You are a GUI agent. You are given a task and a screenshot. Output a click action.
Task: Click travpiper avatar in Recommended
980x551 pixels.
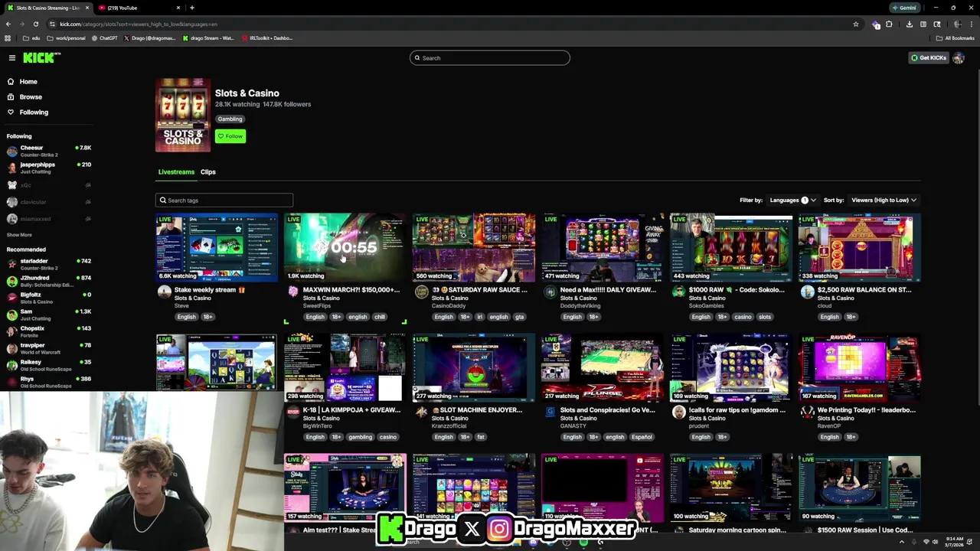(12, 348)
